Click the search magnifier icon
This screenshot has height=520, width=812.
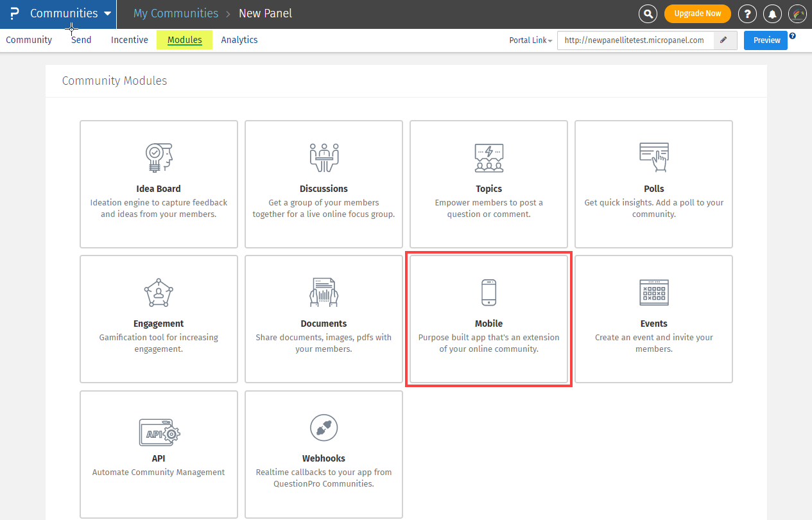tap(648, 13)
